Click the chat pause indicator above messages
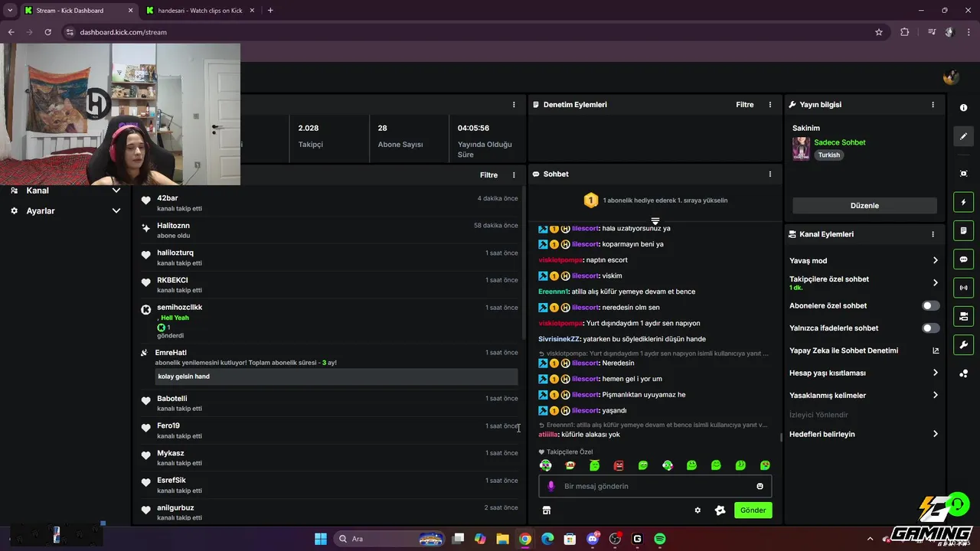980x551 pixels. [x=655, y=221]
